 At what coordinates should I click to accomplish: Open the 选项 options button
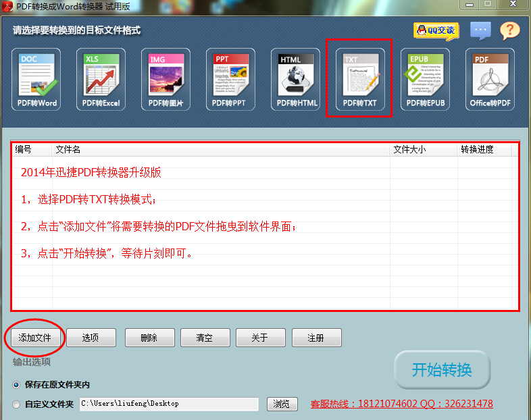[91, 338]
